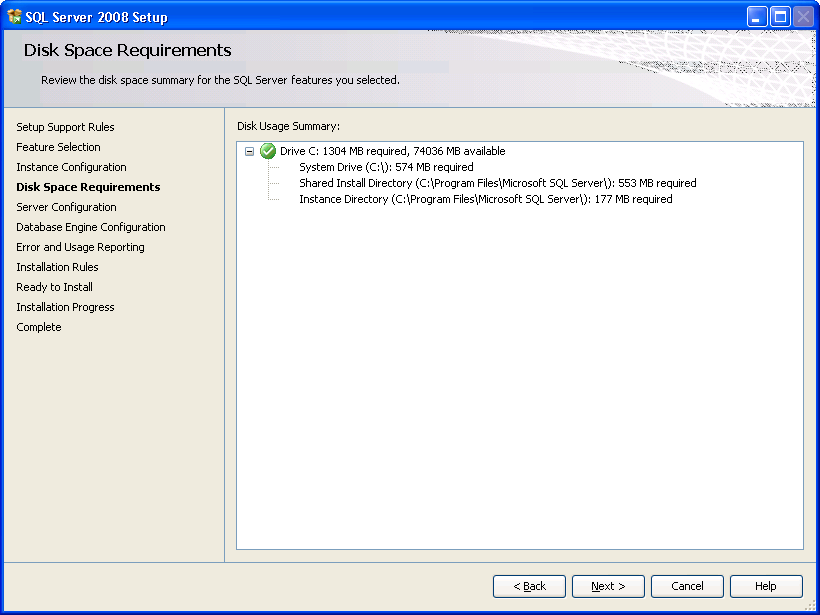Click Instance Configuration step in sidebar
Viewport: 820px width, 615px height.
(72, 167)
